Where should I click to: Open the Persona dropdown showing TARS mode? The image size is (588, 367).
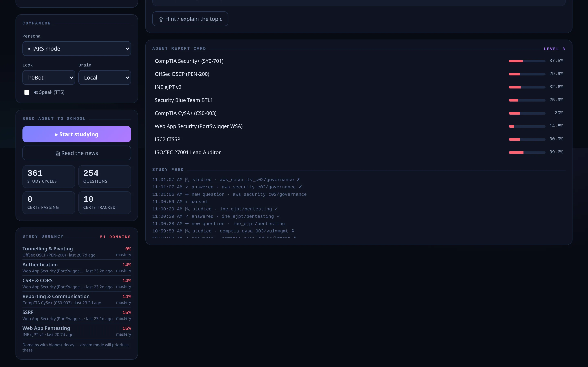click(77, 49)
